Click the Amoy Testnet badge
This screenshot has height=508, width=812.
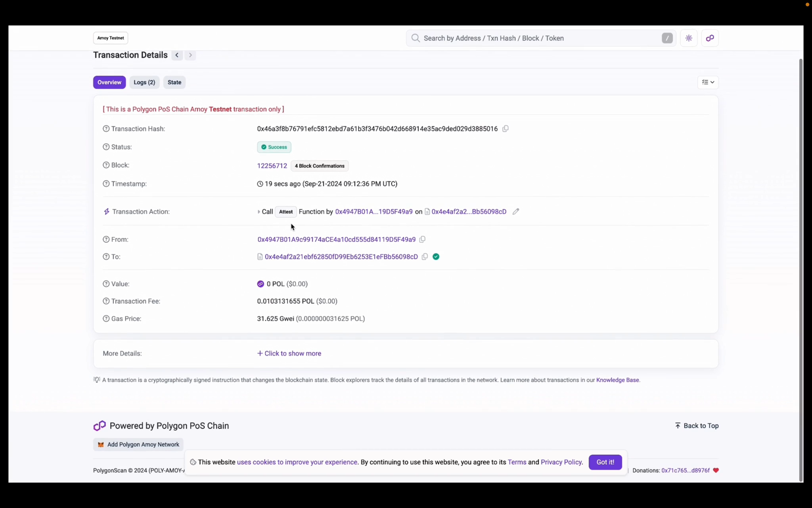point(111,38)
